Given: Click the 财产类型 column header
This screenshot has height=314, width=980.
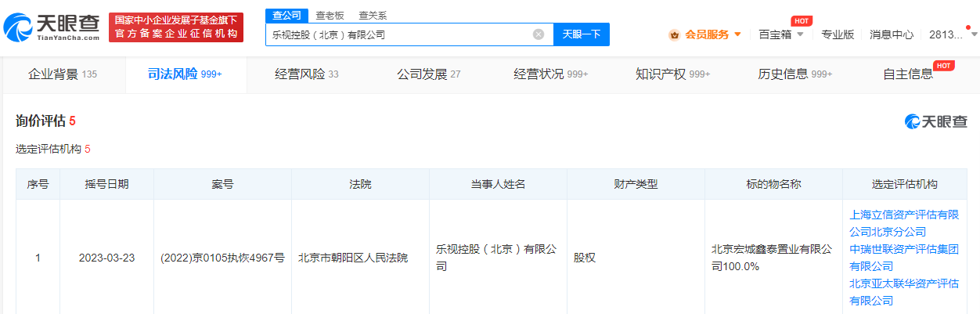Looking at the screenshot, I should pyautogui.click(x=636, y=184).
